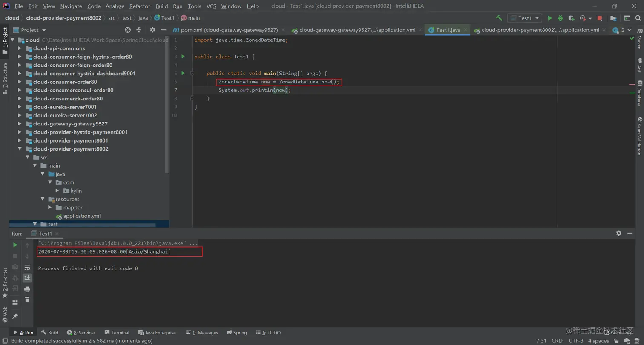Print the Run console output

[27, 289]
